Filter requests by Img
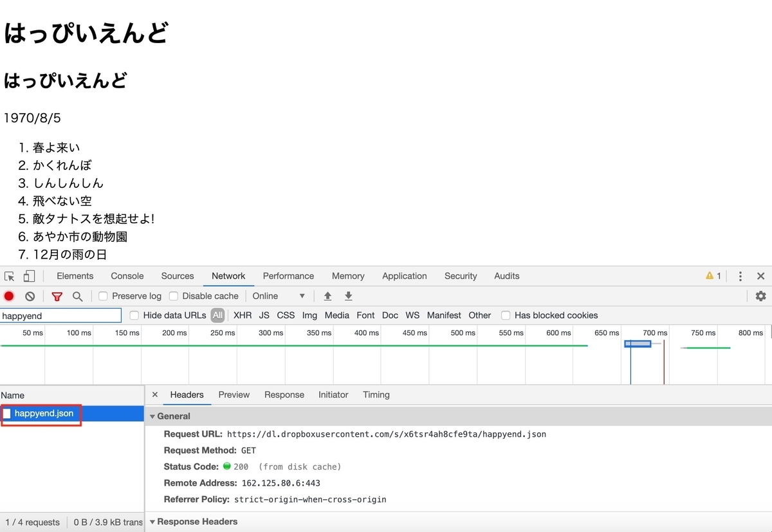The image size is (772, 532). [309, 315]
